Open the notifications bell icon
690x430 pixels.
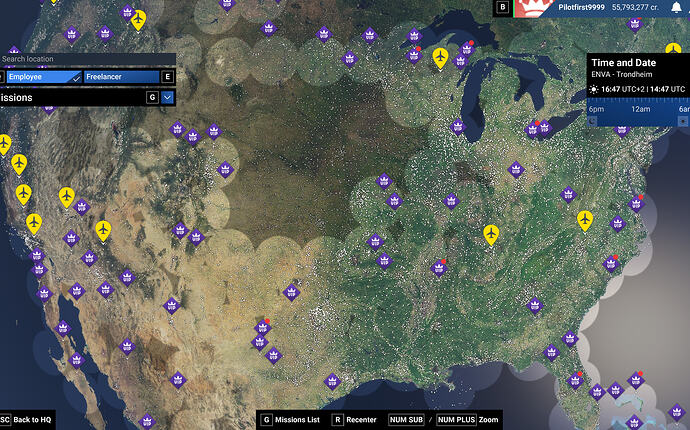pyautogui.click(x=677, y=7)
